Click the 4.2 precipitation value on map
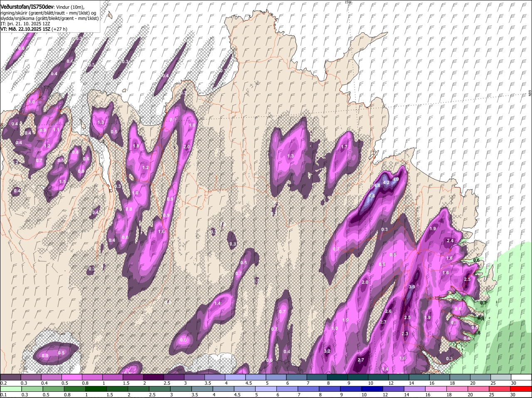The image size is (532, 398). click(386, 182)
